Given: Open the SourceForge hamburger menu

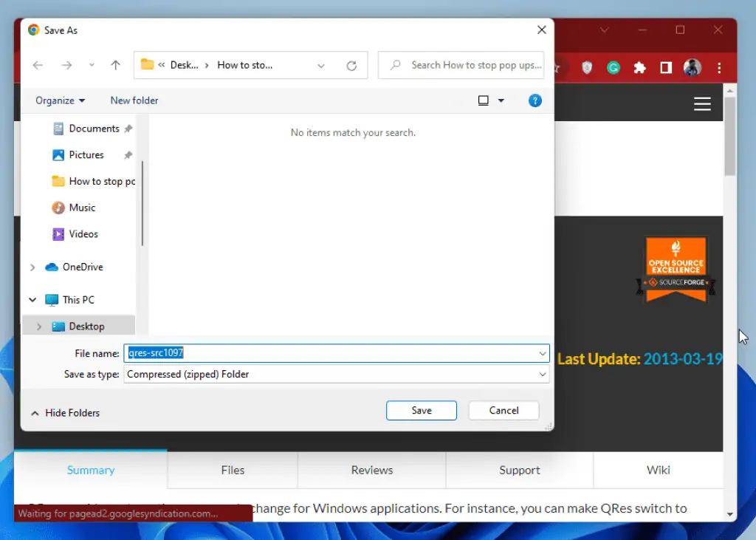Looking at the screenshot, I should 702,103.
